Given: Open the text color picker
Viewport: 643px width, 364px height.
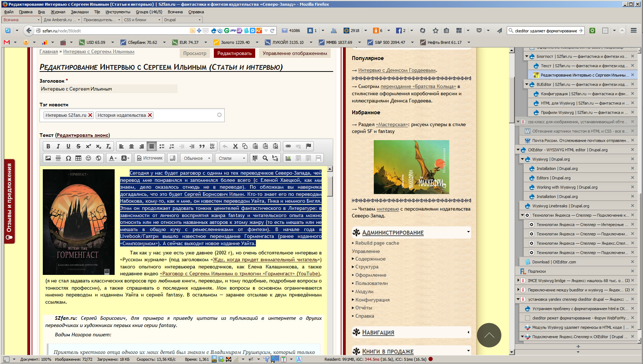Looking at the screenshot, I should point(113,158).
